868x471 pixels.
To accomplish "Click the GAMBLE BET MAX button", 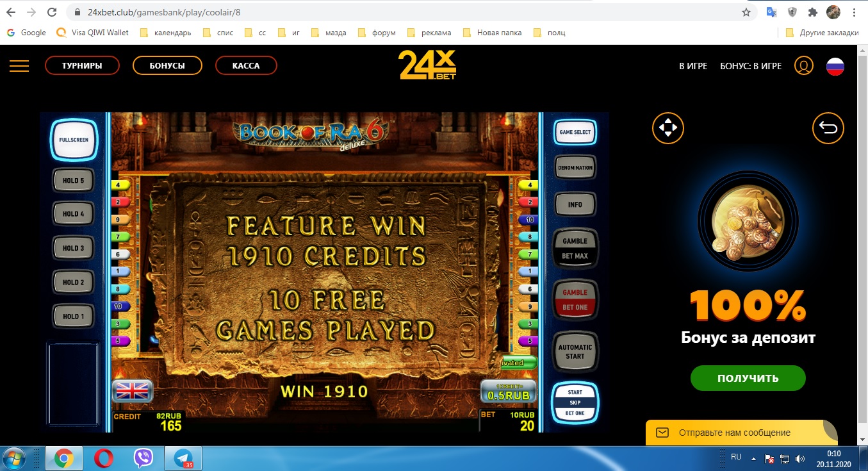I will pos(575,249).
